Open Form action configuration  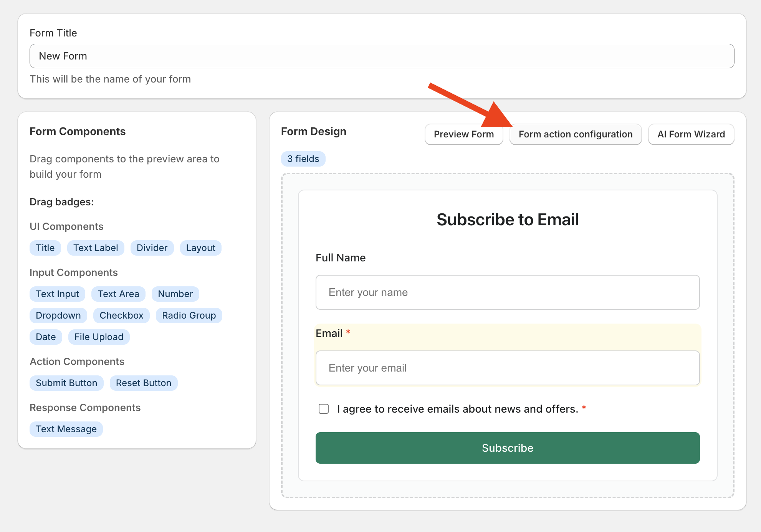coord(575,134)
